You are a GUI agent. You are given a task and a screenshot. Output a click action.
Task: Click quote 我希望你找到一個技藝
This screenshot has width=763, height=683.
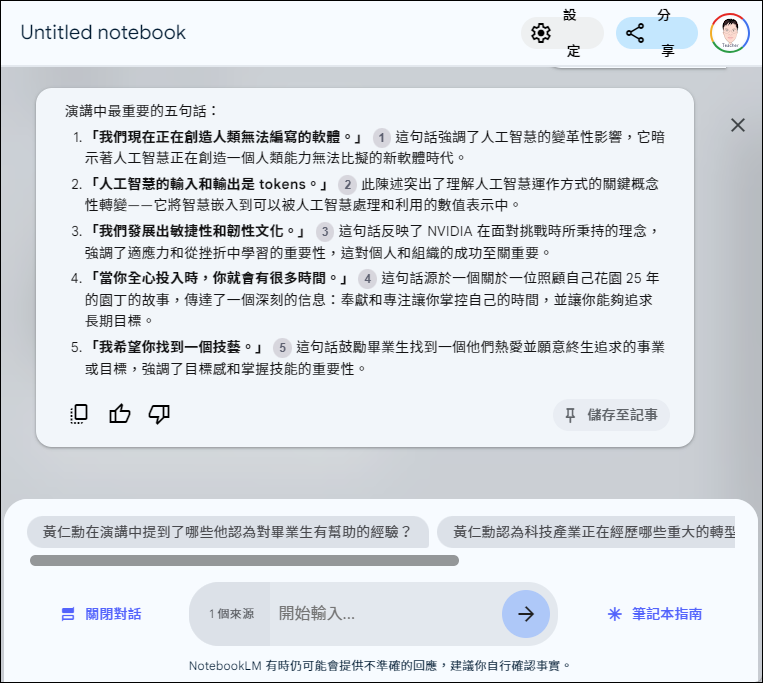pyautogui.click(x=175, y=347)
